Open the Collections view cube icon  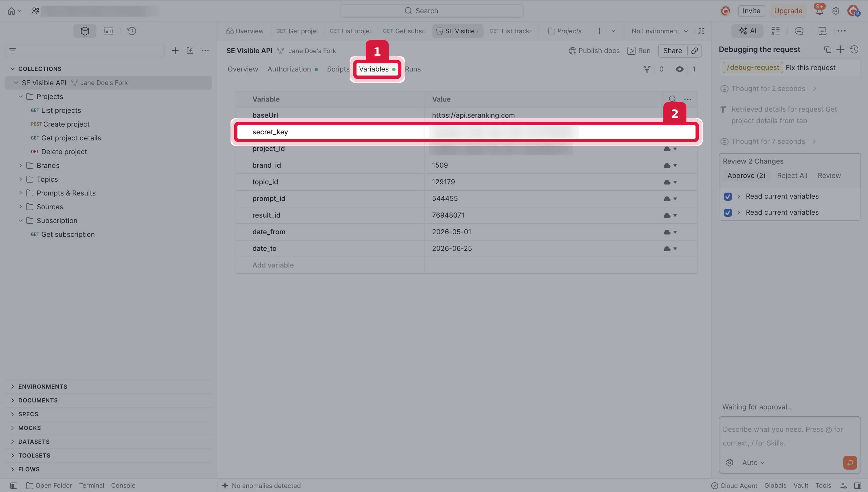pos(85,31)
